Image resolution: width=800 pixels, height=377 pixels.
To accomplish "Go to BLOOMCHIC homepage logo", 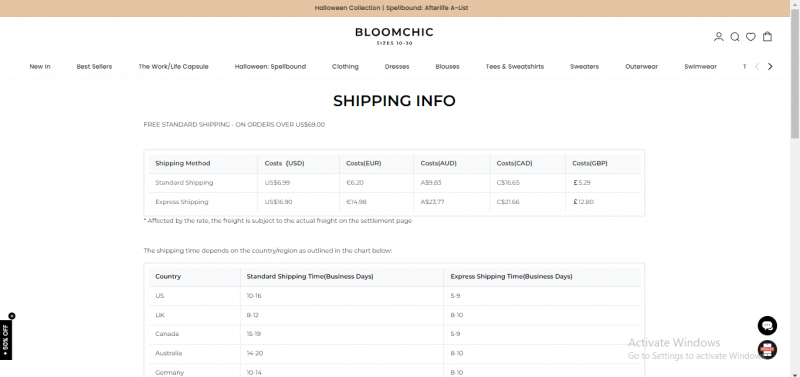I will point(394,35).
